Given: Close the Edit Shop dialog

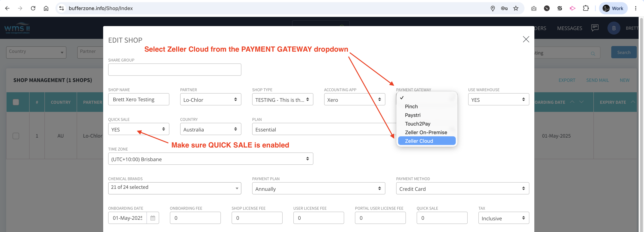Looking at the screenshot, I should (526, 39).
